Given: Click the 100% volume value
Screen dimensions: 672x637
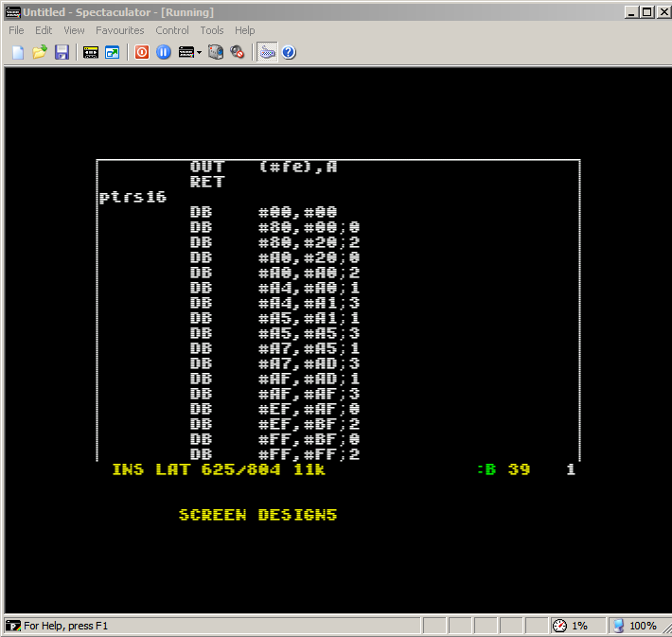Looking at the screenshot, I should (643, 626).
